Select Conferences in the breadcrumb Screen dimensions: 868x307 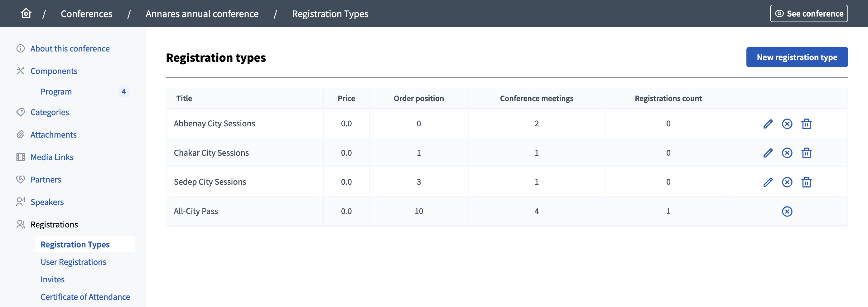click(x=86, y=13)
